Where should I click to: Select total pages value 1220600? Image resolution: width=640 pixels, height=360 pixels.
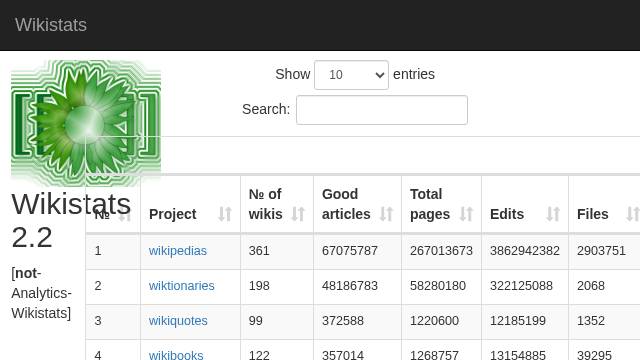pos(434,321)
